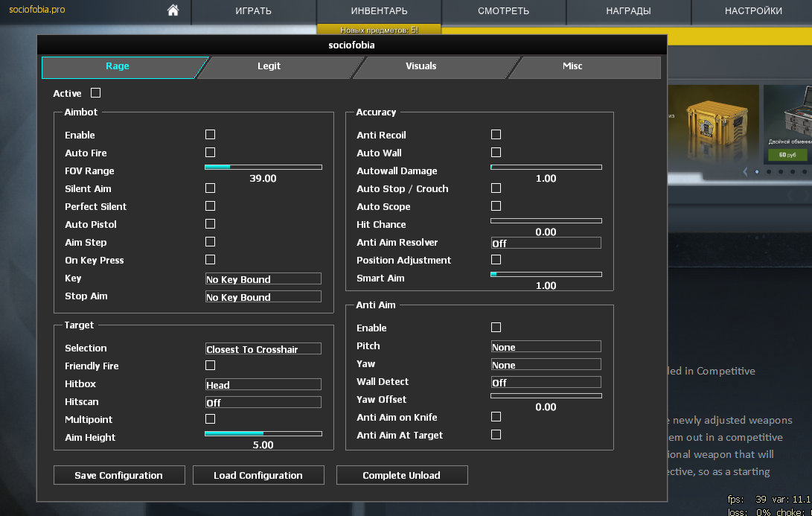Image resolution: width=812 pixels, height=516 pixels.
Task: Tick the Friendly Fire checkbox
Action: coord(210,366)
